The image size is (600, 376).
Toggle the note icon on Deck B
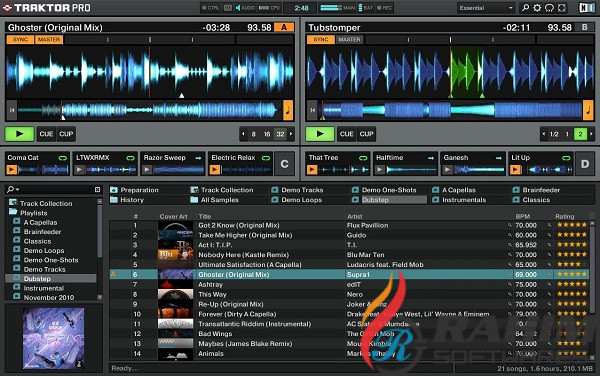[x=588, y=110]
